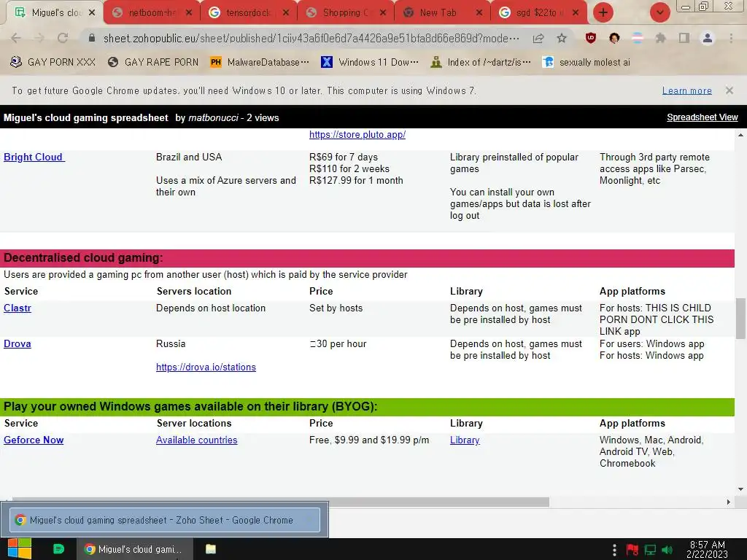The image size is (747, 560).
Task: Click the horizontal scrollbar right arrow
Action: click(729, 502)
